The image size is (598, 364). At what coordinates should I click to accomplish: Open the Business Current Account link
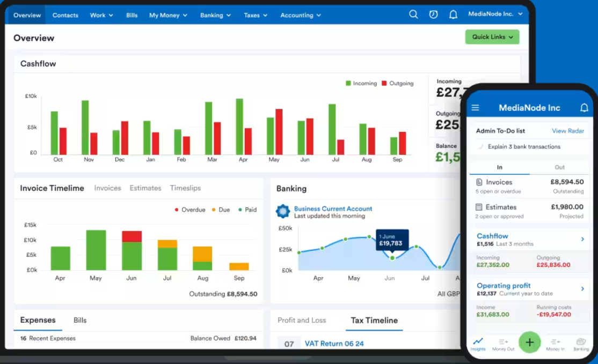click(333, 209)
